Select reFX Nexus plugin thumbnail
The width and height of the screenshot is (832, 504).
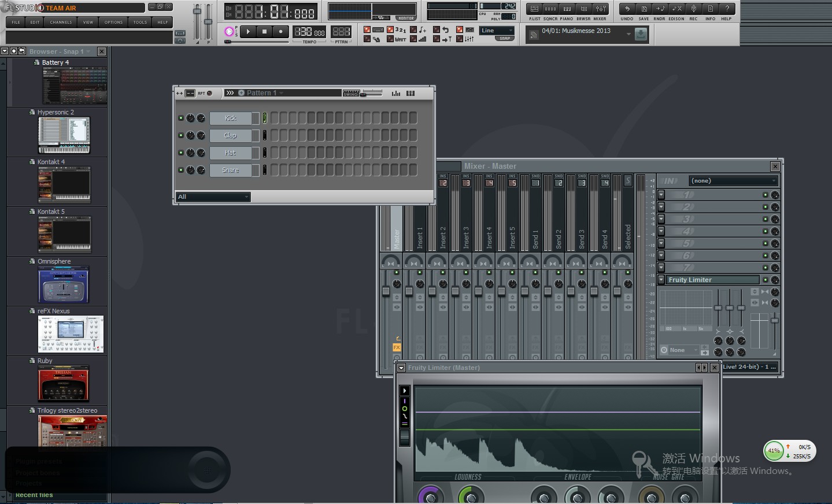tap(71, 334)
